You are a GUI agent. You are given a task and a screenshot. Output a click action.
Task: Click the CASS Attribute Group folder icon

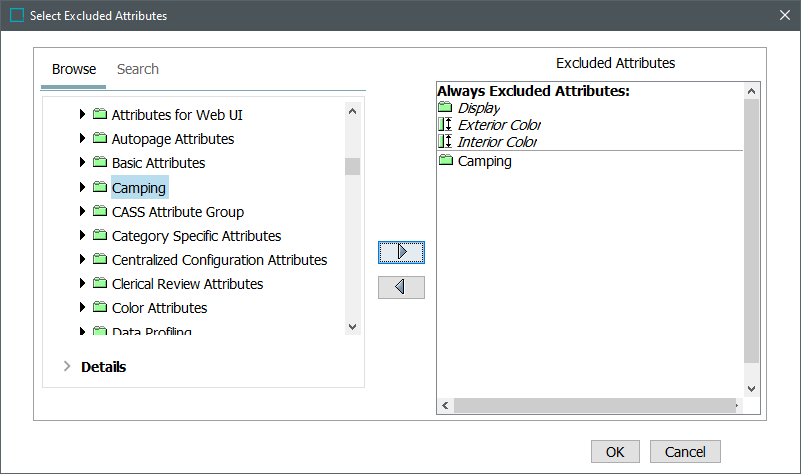click(x=100, y=212)
